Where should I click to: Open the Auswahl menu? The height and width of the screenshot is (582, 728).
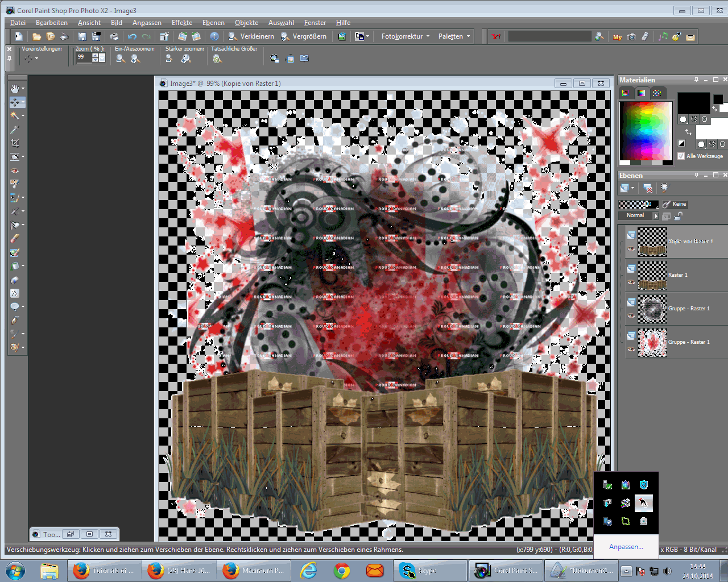(x=281, y=23)
